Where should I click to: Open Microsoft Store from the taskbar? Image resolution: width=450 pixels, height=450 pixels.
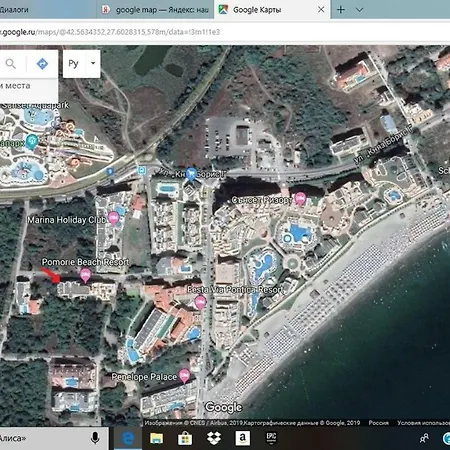(x=185, y=438)
